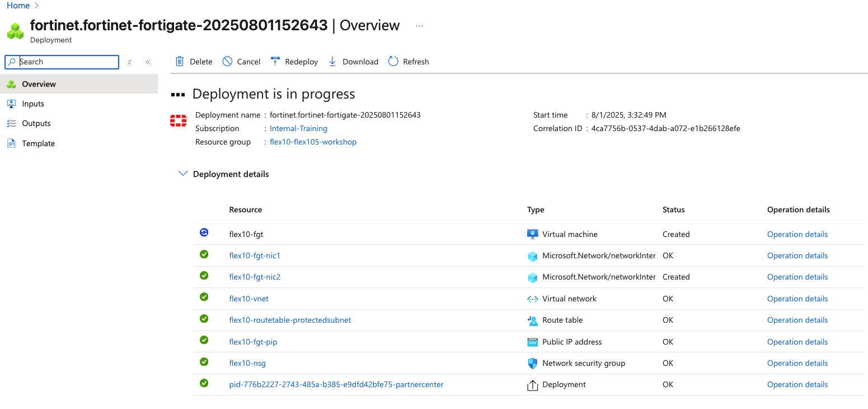
Task: View Operation details for flex10-fgt-pip row
Action: 797,342
